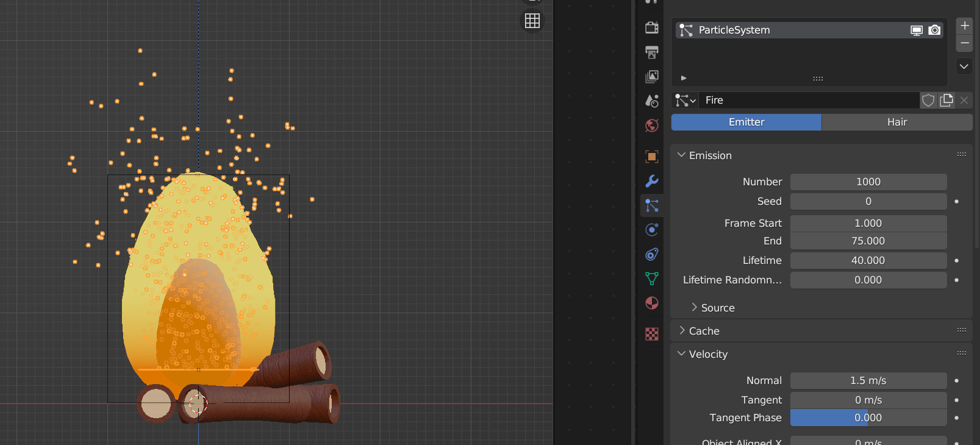
Task: Grab the Cache panel drag handle
Action: (962, 330)
